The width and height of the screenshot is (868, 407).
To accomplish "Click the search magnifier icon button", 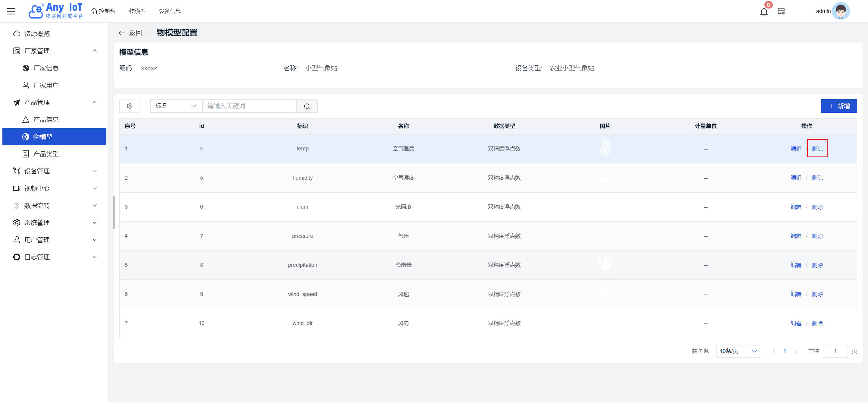I will tap(307, 106).
